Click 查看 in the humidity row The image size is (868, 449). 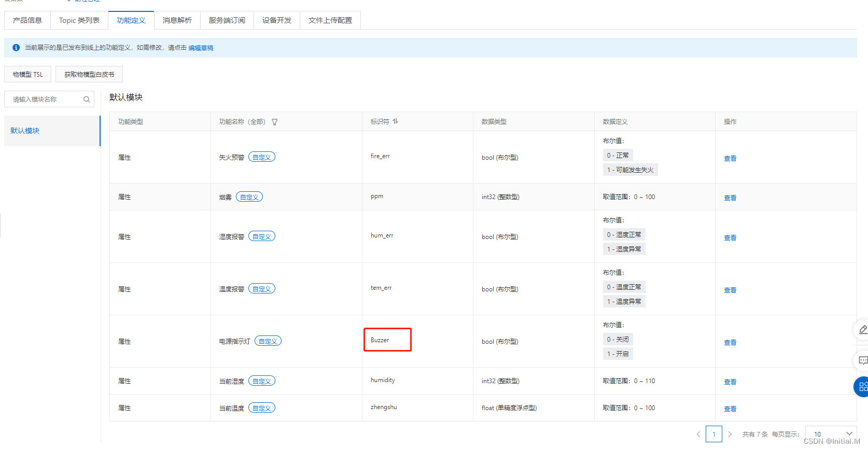(x=730, y=382)
